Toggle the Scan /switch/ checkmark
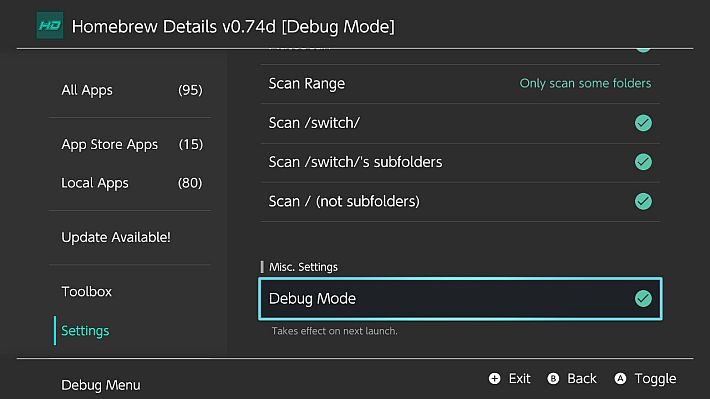Viewport: 710px width, 399px height. pyautogui.click(x=643, y=123)
